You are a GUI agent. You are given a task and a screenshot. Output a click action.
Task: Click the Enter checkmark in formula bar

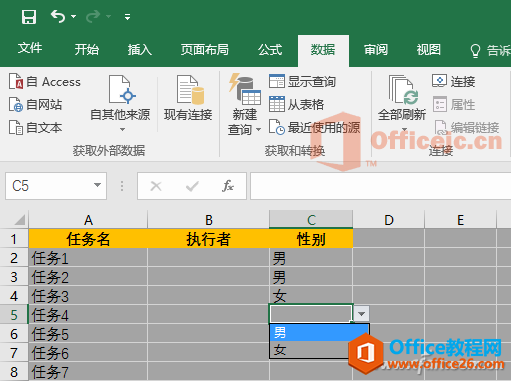tap(192, 186)
